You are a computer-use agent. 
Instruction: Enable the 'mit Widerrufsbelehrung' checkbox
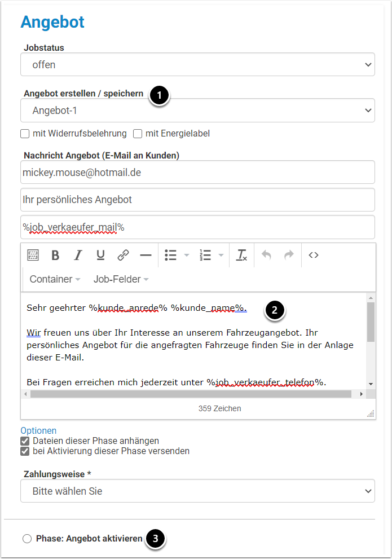point(25,134)
